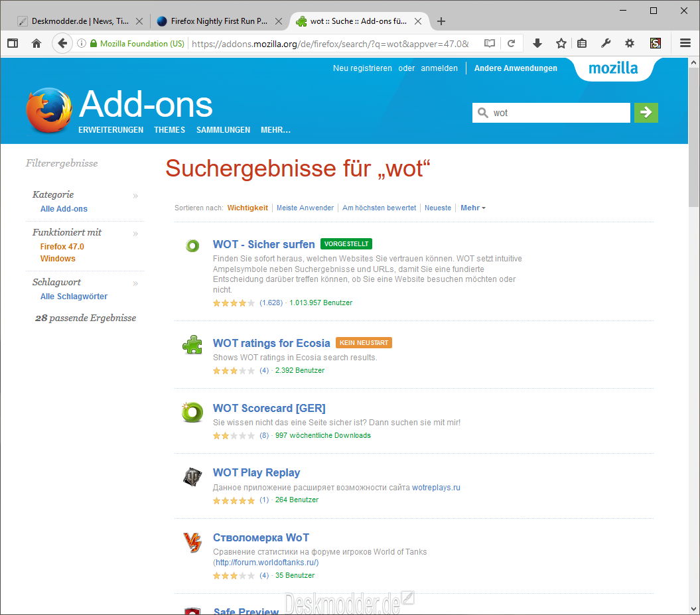Viewport: 700px width, 615px height.
Task: Sort results by Meiste Anwender
Action: (x=305, y=208)
